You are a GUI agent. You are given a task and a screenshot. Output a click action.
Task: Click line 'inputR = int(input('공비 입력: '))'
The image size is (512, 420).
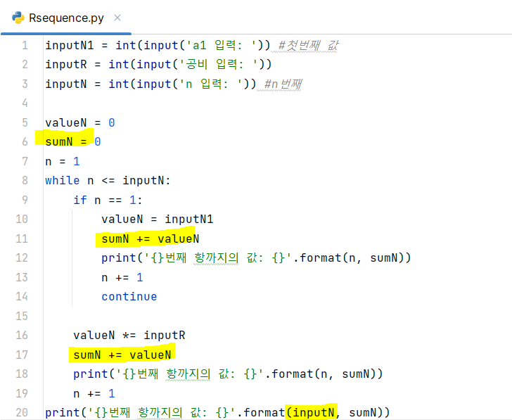(x=158, y=64)
